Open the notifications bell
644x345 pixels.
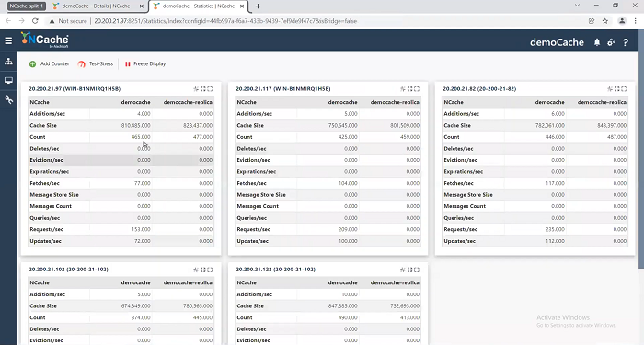(x=597, y=42)
